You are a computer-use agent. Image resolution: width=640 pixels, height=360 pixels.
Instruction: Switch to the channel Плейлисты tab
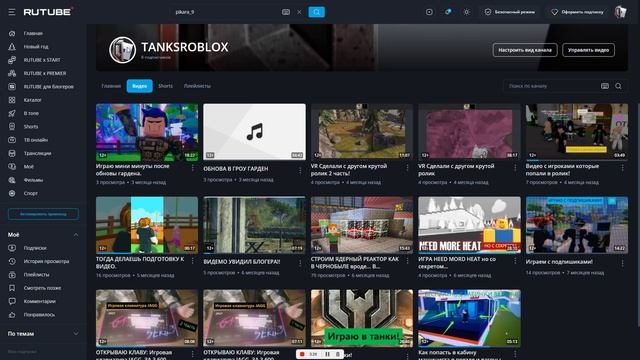(x=197, y=86)
